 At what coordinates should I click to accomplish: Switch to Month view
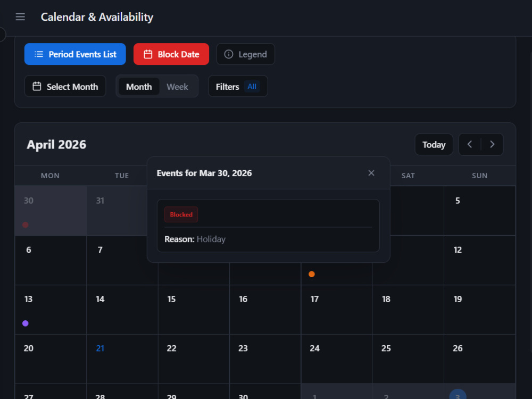click(x=139, y=87)
